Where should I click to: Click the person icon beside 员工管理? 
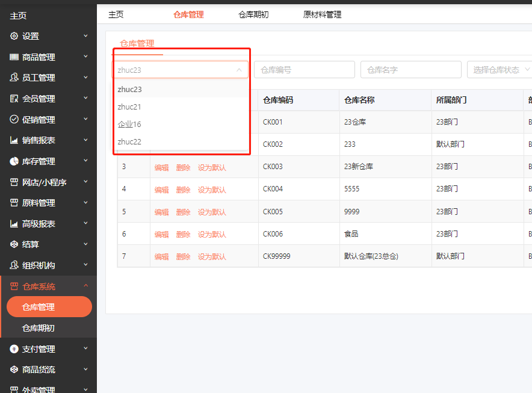click(x=14, y=78)
